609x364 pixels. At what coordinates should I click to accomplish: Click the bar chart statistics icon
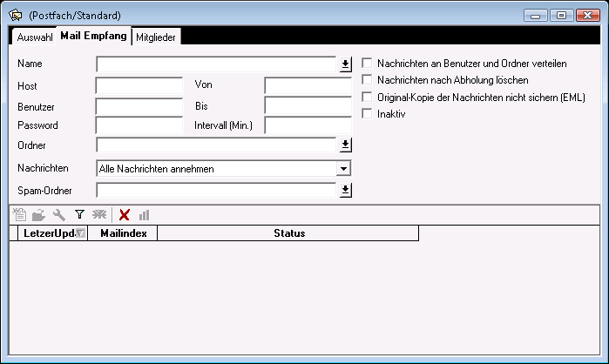click(x=144, y=215)
